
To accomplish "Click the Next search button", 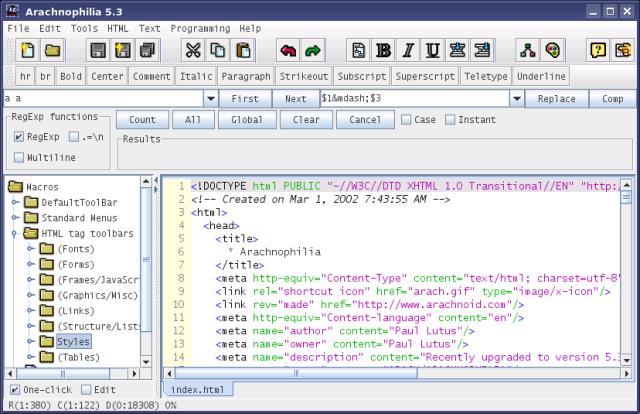I will 296,99.
